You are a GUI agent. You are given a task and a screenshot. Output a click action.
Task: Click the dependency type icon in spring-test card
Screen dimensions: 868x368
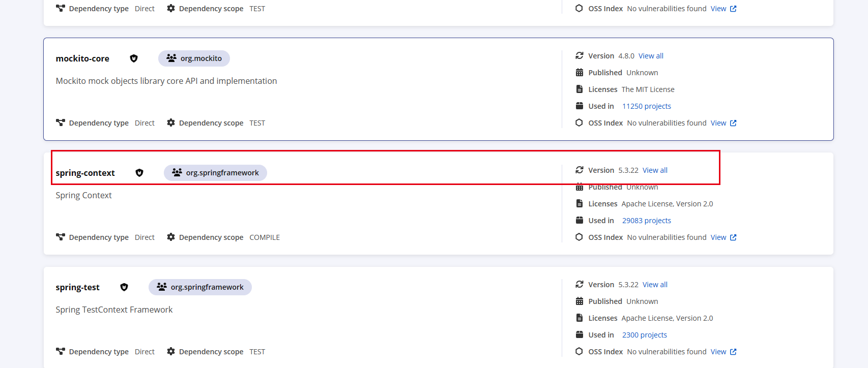[61, 351]
